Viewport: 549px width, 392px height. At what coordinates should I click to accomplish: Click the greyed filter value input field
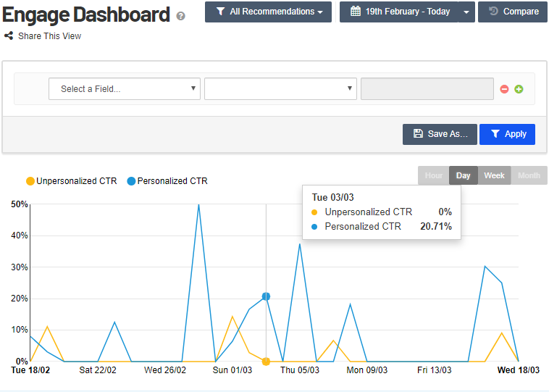click(427, 89)
